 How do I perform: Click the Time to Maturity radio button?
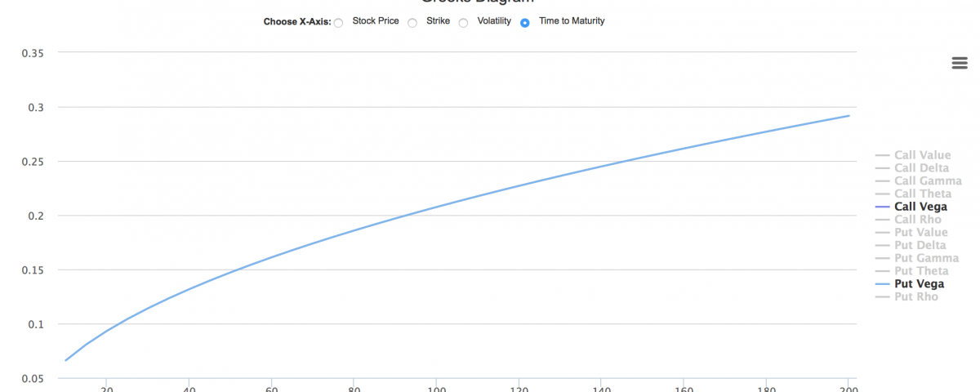pos(525,23)
